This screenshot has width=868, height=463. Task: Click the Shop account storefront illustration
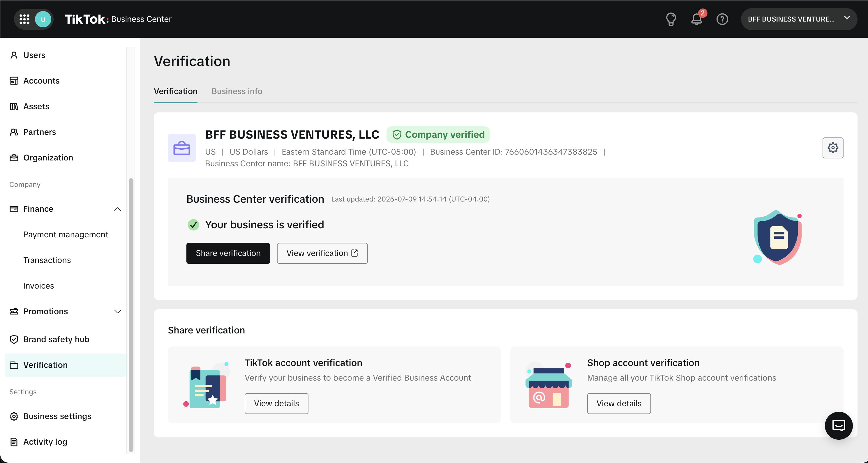click(x=548, y=386)
